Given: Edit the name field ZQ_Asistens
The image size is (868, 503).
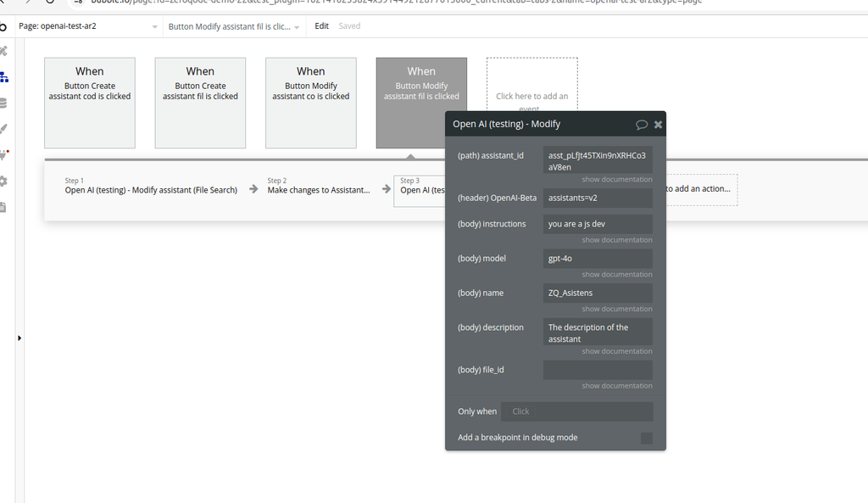Looking at the screenshot, I should pos(598,293).
